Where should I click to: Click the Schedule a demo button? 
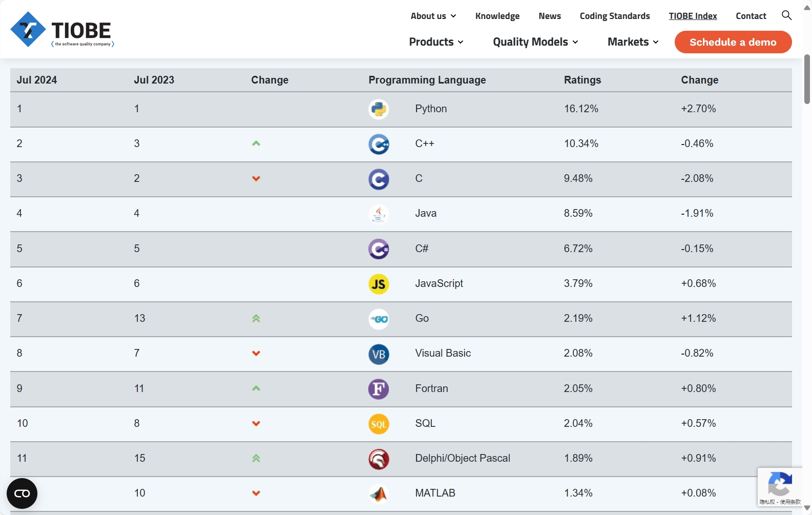pyautogui.click(x=733, y=42)
